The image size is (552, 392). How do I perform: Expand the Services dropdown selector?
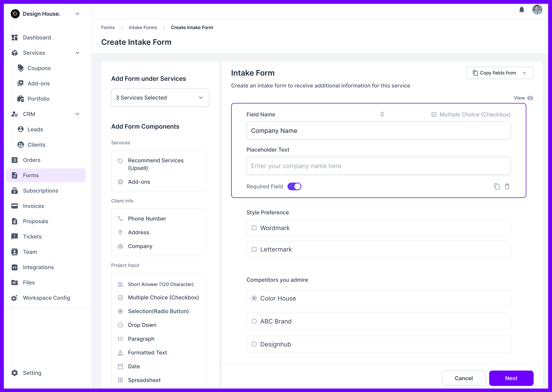click(160, 98)
